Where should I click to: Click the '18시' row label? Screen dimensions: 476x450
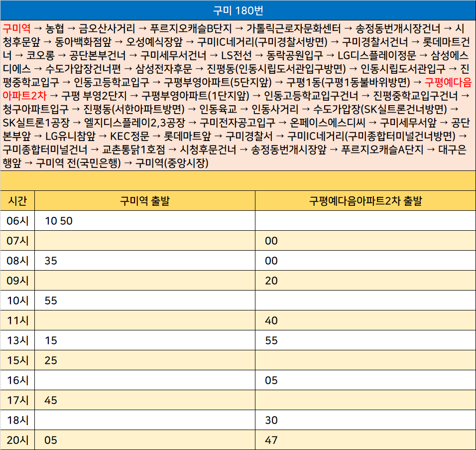17,420
